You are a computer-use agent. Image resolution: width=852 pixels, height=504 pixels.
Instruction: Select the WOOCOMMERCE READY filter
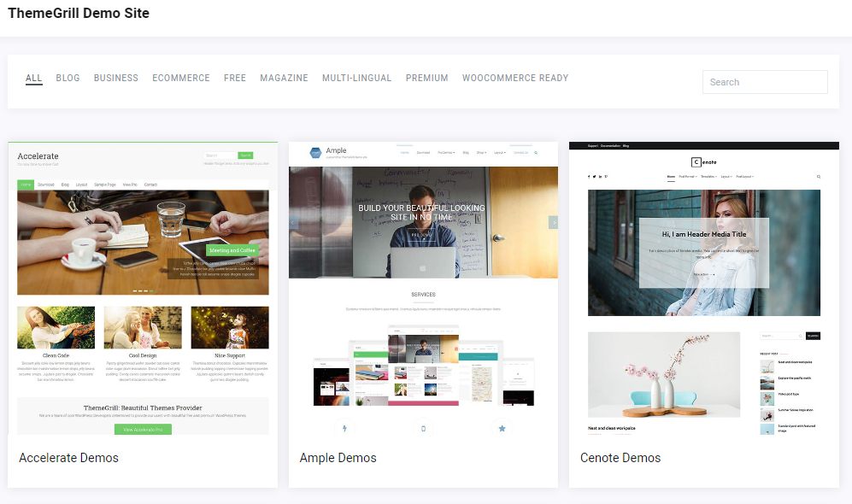coord(514,78)
